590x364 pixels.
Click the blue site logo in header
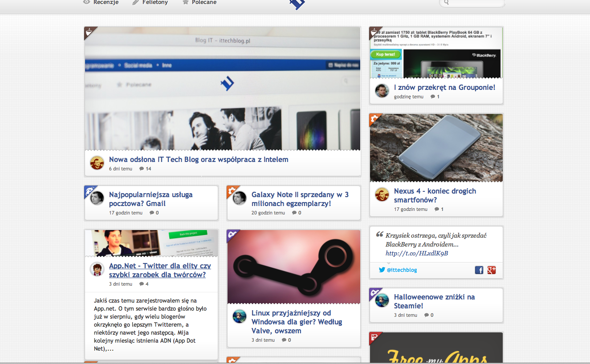pos(297,4)
